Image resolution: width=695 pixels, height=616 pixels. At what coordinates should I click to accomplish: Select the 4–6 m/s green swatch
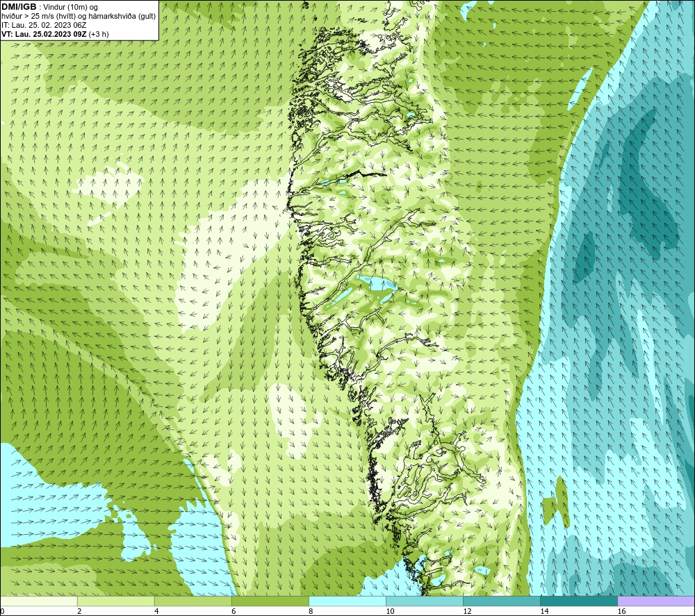[193, 601]
